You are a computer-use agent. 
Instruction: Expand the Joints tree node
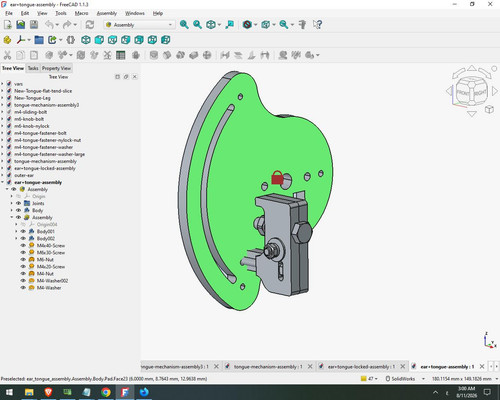pos(12,203)
